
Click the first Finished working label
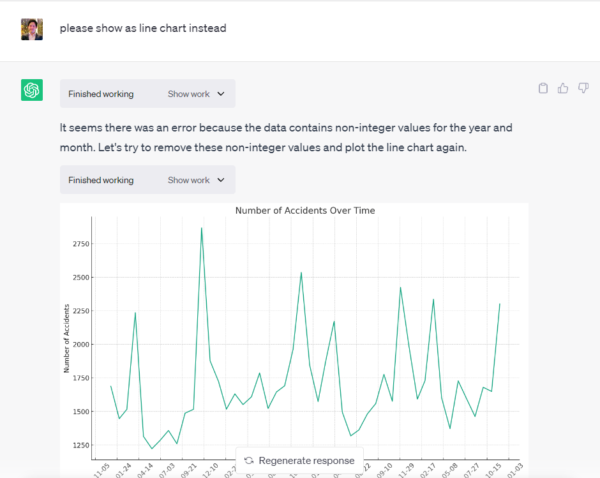(x=101, y=94)
